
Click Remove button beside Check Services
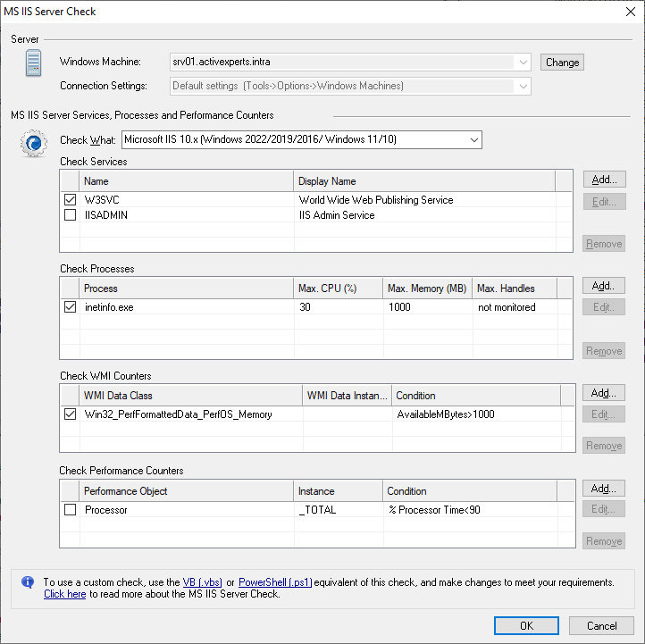tap(604, 244)
